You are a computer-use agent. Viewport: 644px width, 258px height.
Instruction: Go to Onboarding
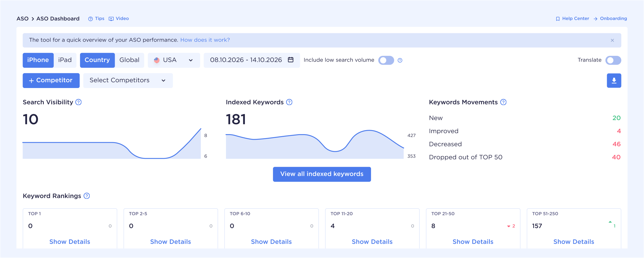point(610,19)
